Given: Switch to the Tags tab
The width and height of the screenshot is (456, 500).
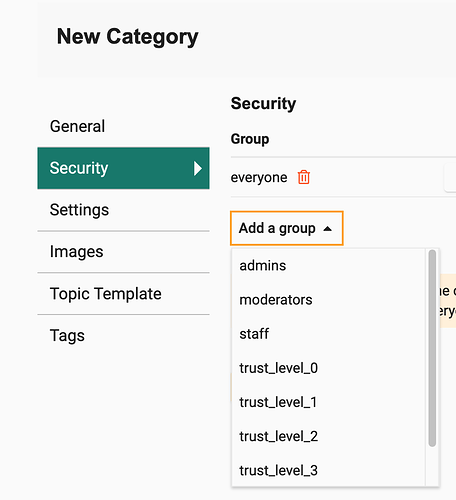Looking at the screenshot, I should click(x=123, y=335).
